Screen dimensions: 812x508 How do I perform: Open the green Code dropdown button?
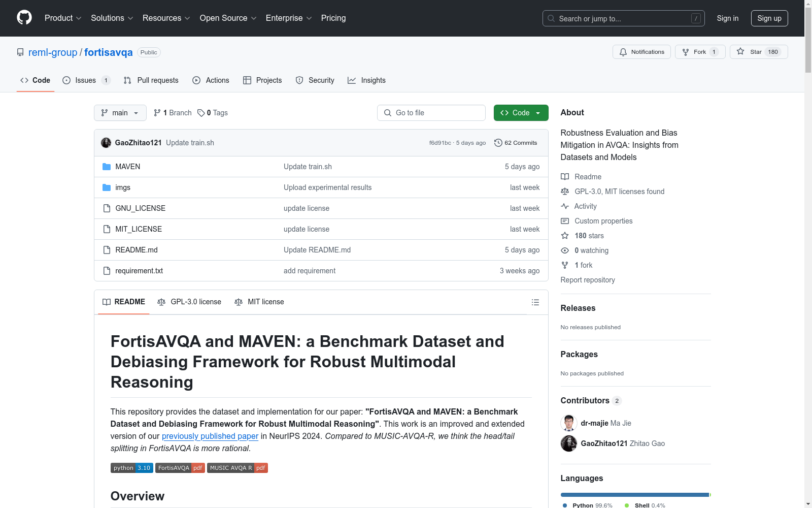point(521,113)
